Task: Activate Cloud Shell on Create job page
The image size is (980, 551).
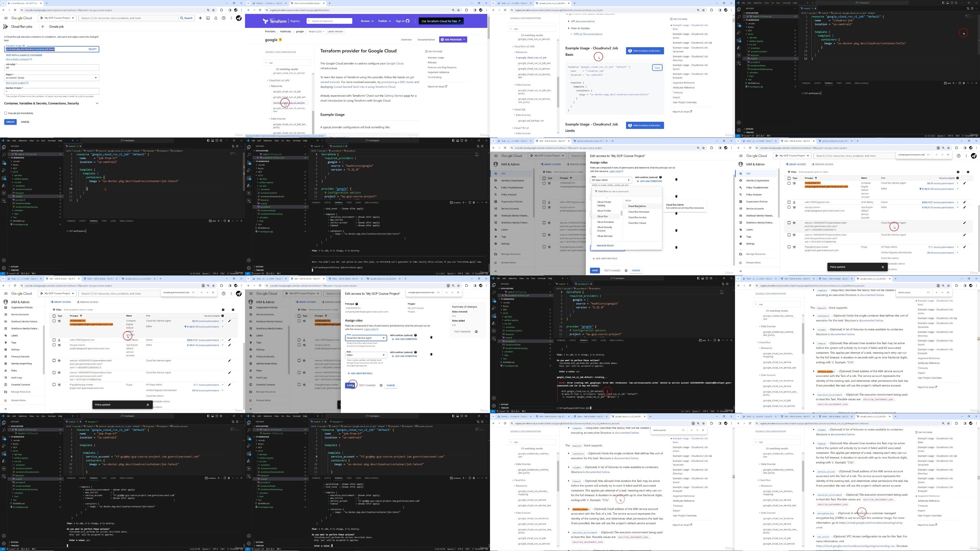Action: [x=208, y=18]
